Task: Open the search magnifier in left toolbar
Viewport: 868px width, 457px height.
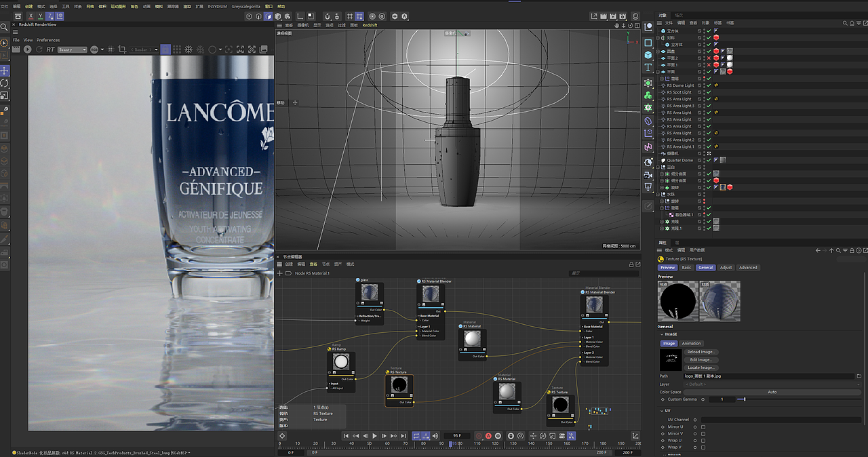Action: click(4, 27)
